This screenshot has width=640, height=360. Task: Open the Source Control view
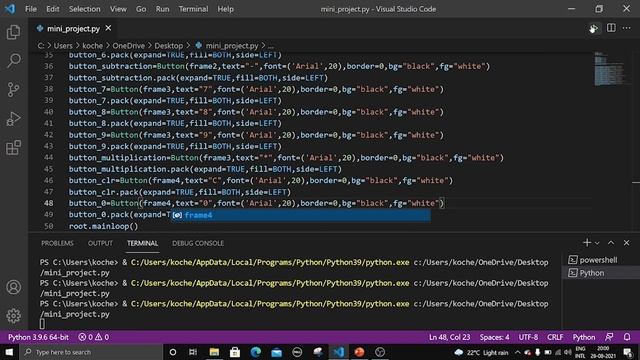[13, 89]
